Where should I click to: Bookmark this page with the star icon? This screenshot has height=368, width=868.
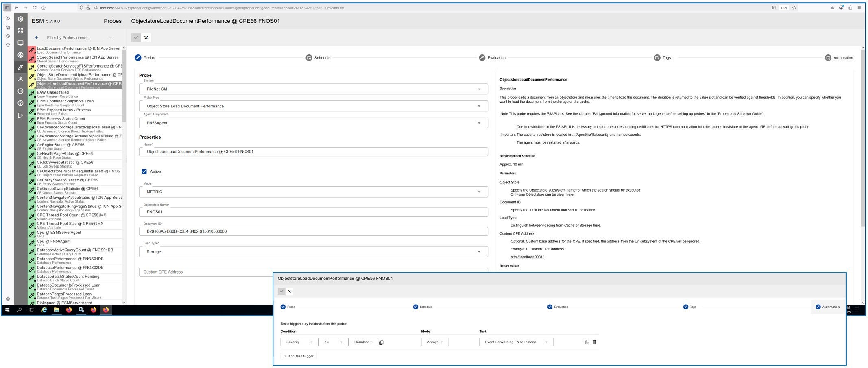coord(794,7)
